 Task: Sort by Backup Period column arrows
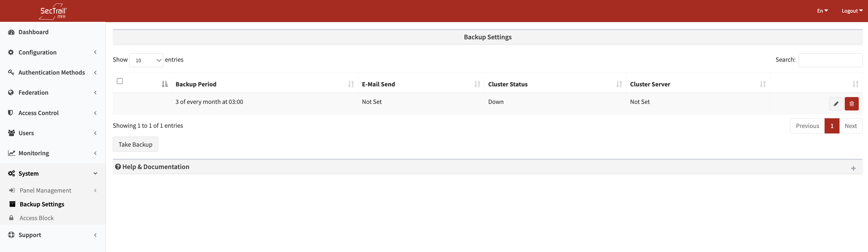(x=351, y=84)
